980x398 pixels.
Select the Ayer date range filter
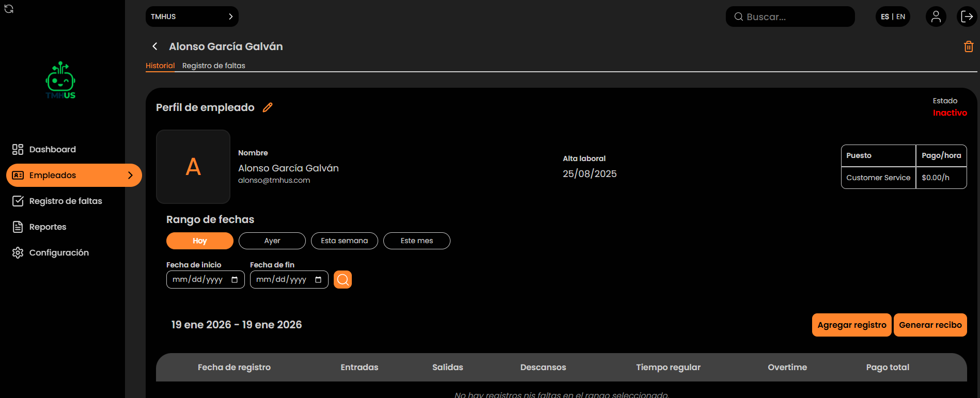[x=272, y=241]
